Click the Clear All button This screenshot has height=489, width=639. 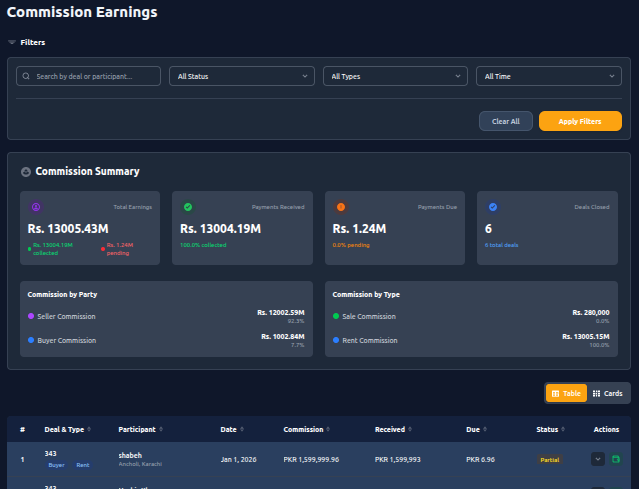506,121
